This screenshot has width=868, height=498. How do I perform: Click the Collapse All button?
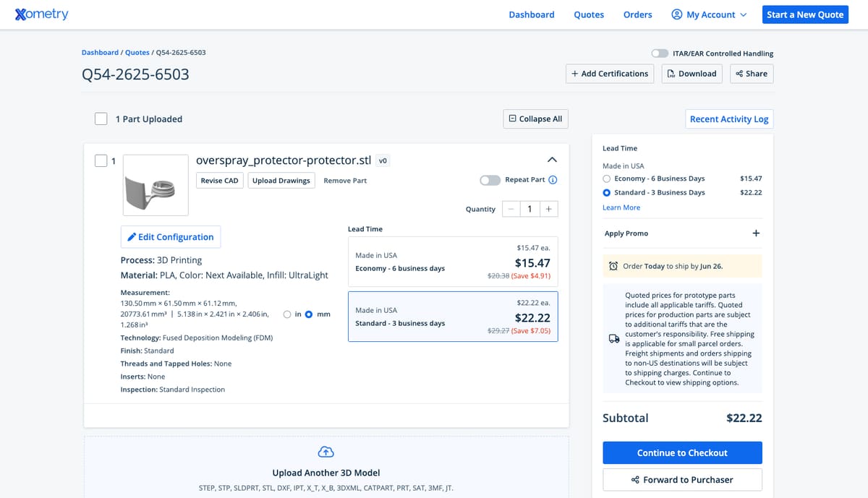click(x=535, y=119)
